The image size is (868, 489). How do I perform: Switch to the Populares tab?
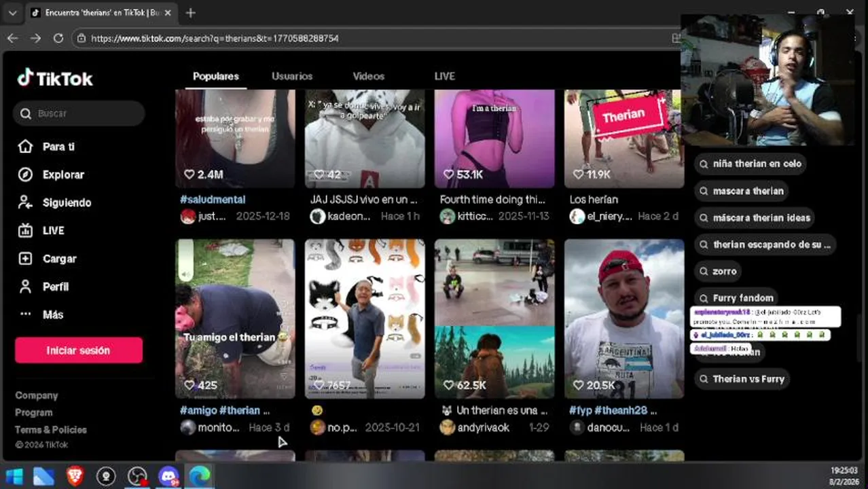[216, 76]
